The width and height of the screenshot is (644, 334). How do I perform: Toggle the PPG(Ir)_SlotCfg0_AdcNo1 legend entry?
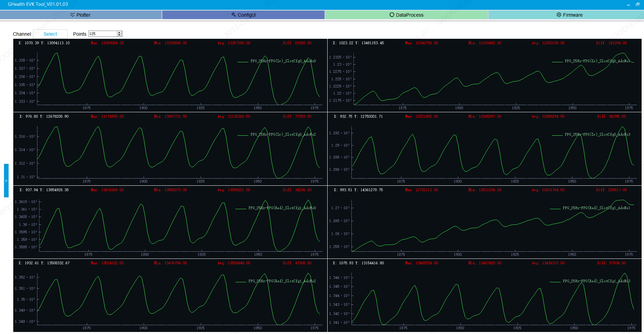click(597, 61)
